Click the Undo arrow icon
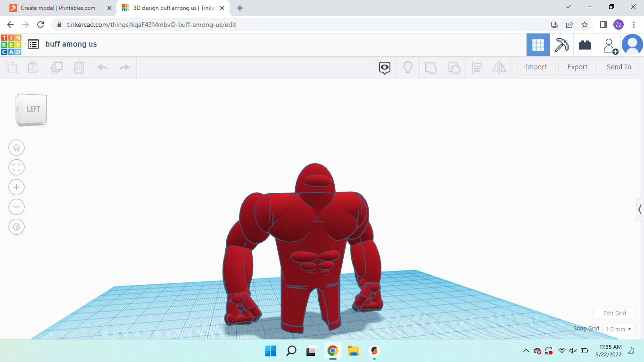 pos(103,67)
